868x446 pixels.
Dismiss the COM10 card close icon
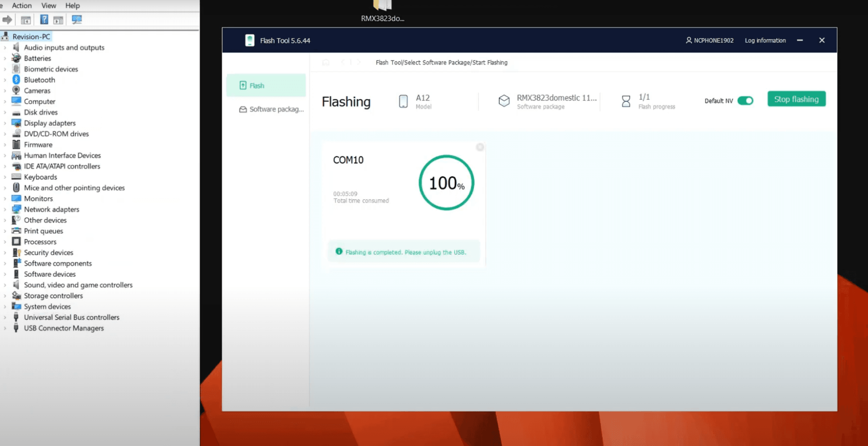tap(480, 147)
